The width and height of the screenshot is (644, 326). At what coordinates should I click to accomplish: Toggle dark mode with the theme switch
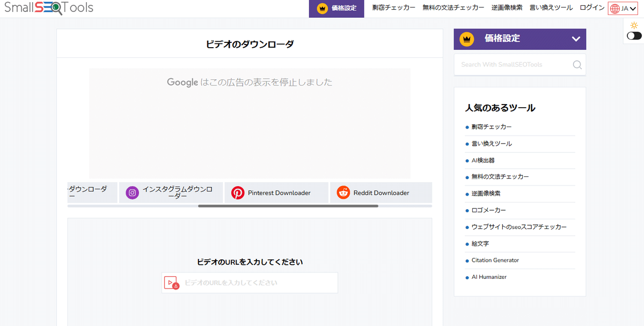(634, 35)
